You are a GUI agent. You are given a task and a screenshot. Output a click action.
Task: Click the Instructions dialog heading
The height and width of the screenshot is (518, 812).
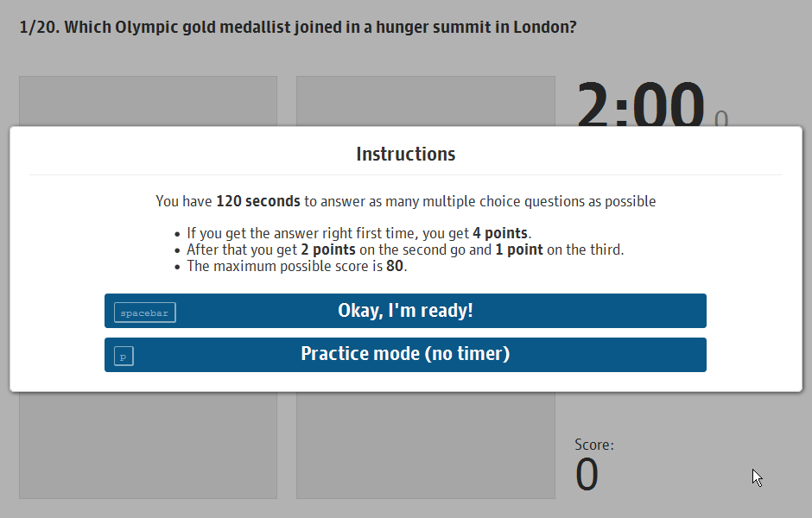(x=405, y=155)
